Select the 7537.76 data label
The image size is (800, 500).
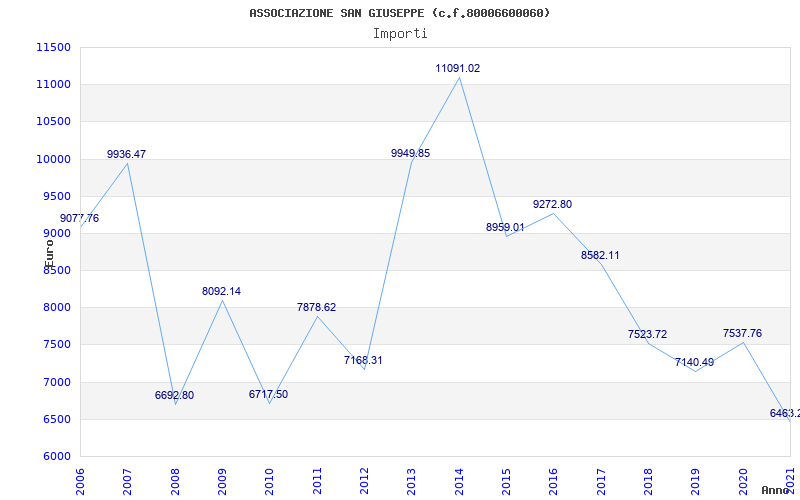742,333
